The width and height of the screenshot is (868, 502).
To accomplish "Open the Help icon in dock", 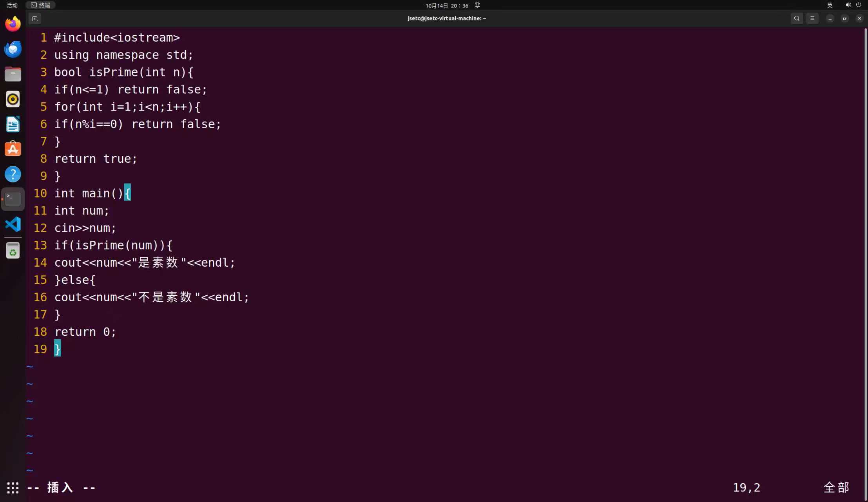I will [13, 174].
